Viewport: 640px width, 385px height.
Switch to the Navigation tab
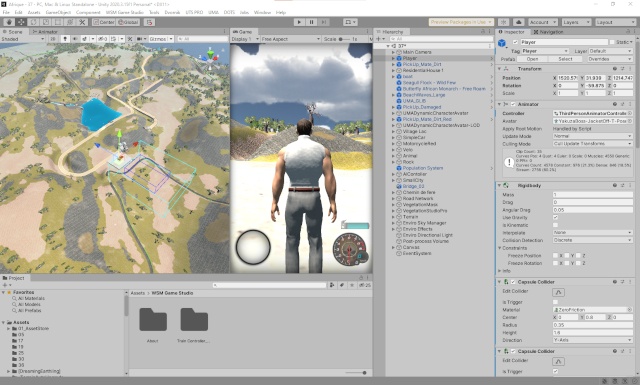click(548, 31)
